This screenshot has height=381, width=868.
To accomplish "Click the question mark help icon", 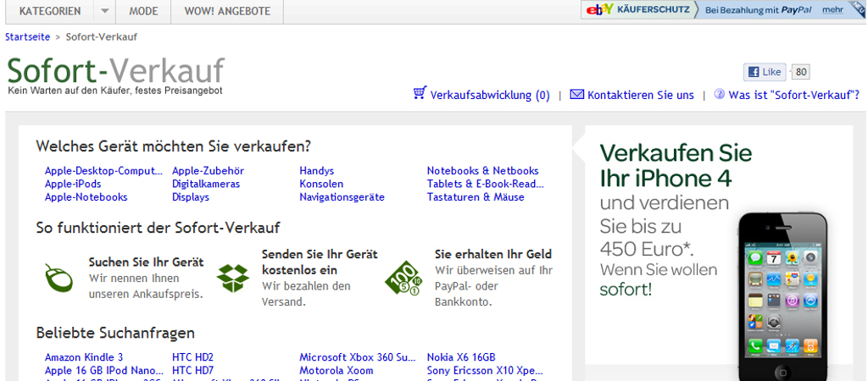I will coord(719,94).
